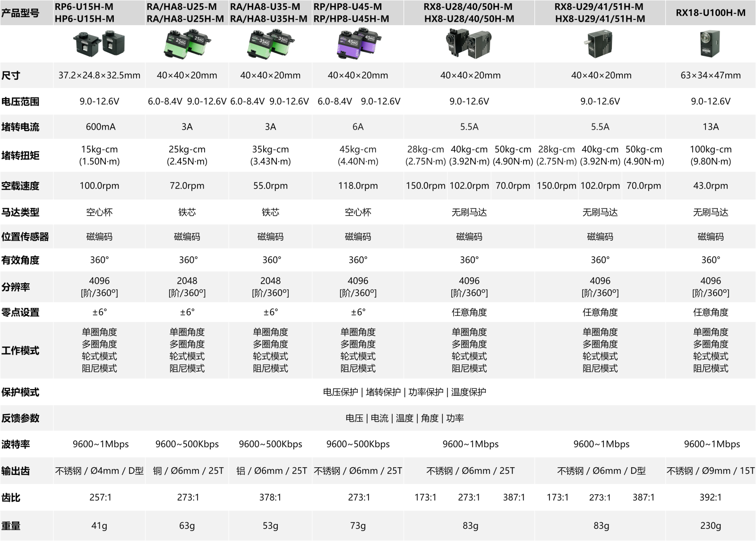Screen dimensions: 756x541
Task: Click the 37.2×24.8×32.5mm size cell
Action: click(x=99, y=75)
